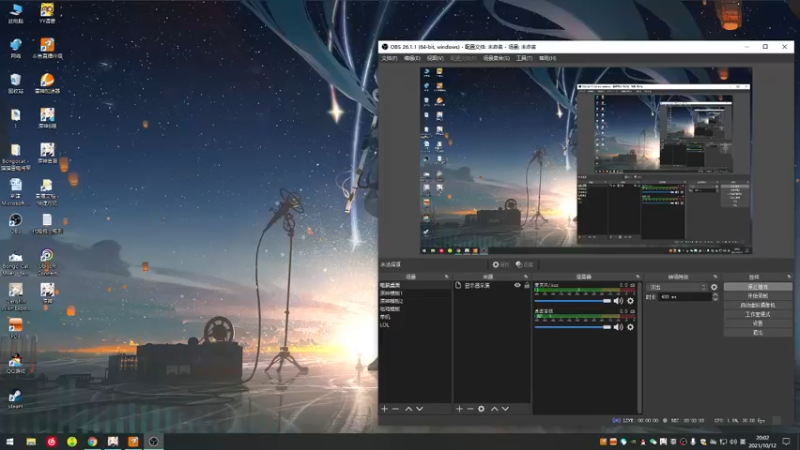Remove the selected source with the minus icon

click(470, 409)
